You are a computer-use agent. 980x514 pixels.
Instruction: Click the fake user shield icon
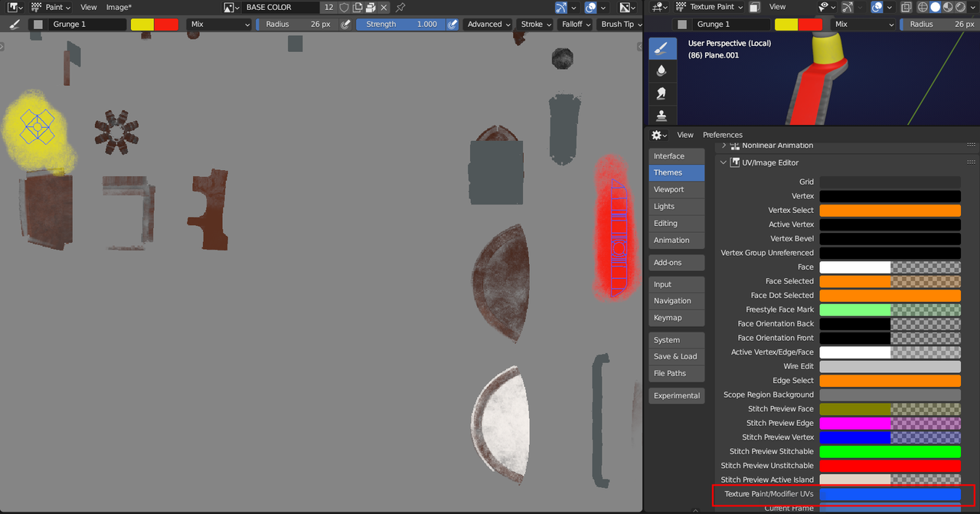coord(344,8)
